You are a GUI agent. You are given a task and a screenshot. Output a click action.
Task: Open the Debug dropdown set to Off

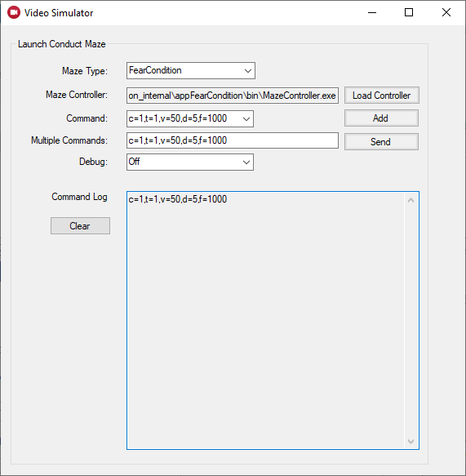[190, 162]
